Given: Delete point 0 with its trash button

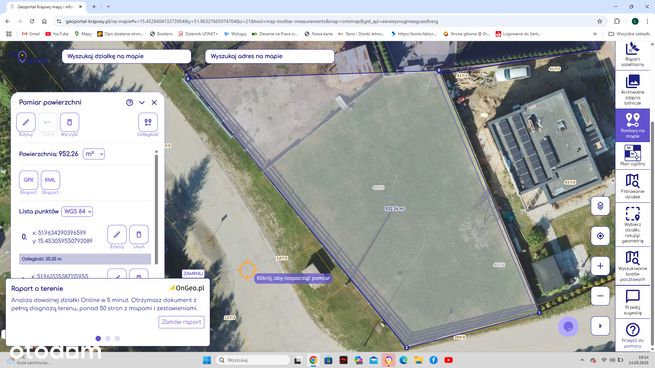Looking at the screenshot, I should [x=139, y=234].
